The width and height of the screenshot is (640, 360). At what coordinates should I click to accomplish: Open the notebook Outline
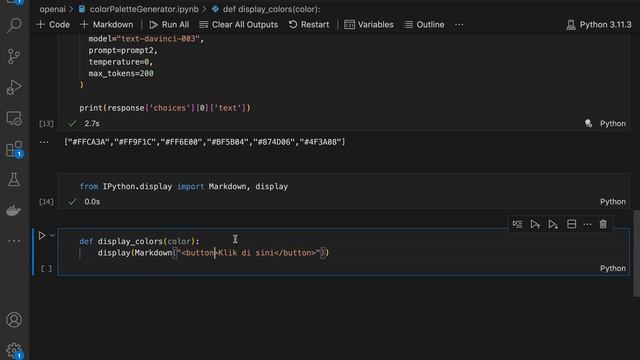pyautogui.click(x=424, y=24)
